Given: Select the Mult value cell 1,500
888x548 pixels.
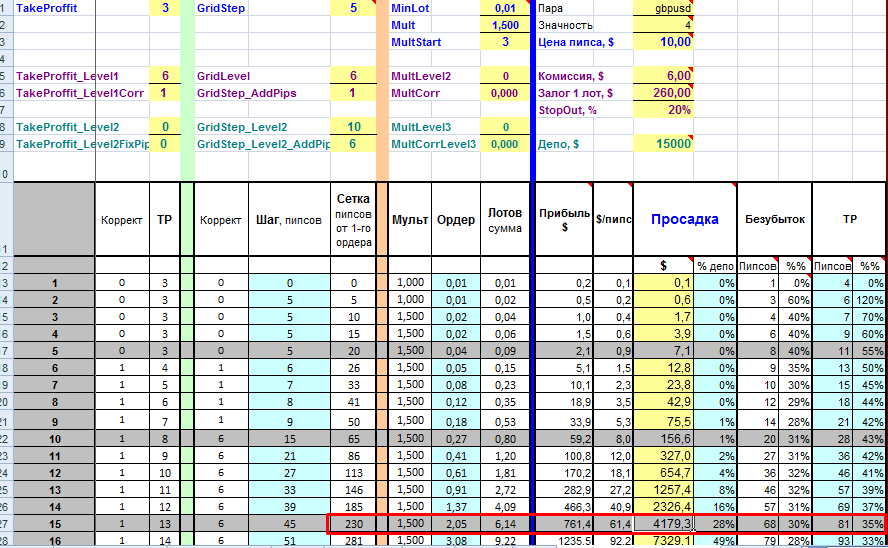Looking at the screenshot, I should click(x=505, y=25).
